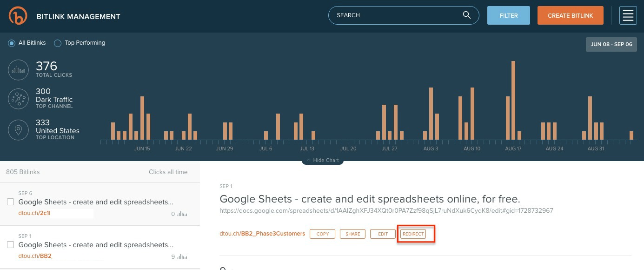Viewport: 644px width, 270px height.
Task: Click the REDIRECT button
Action: coord(413,234)
